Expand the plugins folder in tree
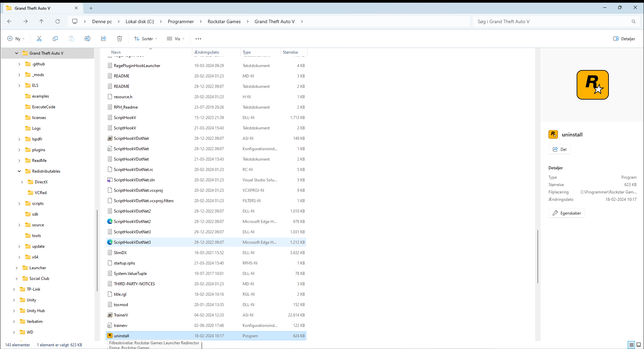This screenshot has height=349, width=644. tap(19, 150)
